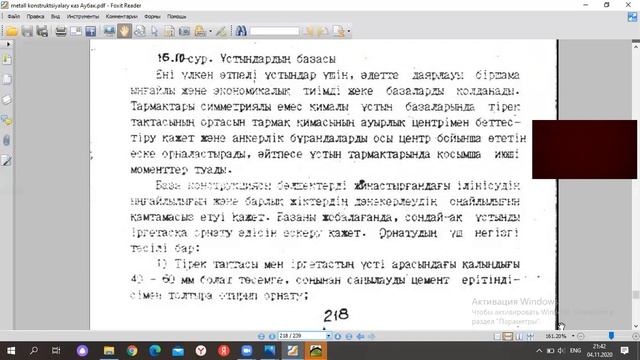Go to last page button
This screenshot has height=360, width=640.
(349, 336)
